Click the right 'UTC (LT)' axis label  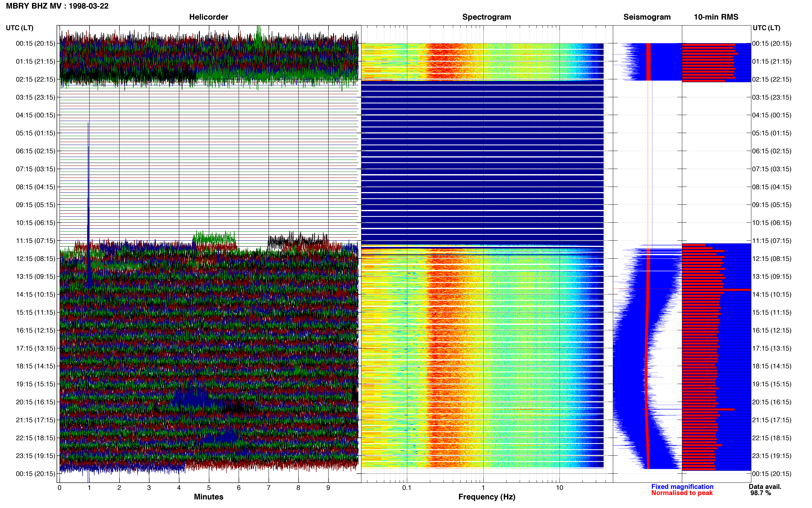pyautogui.click(x=766, y=28)
